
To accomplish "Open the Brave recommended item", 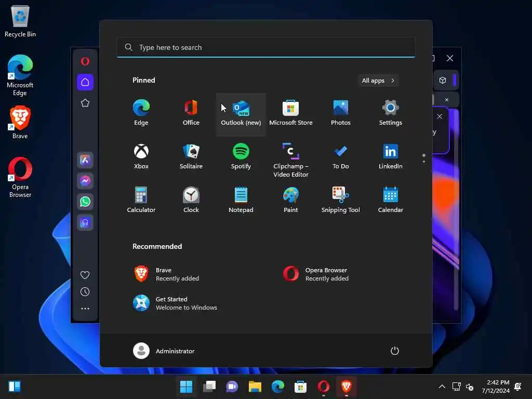I will (x=203, y=274).
